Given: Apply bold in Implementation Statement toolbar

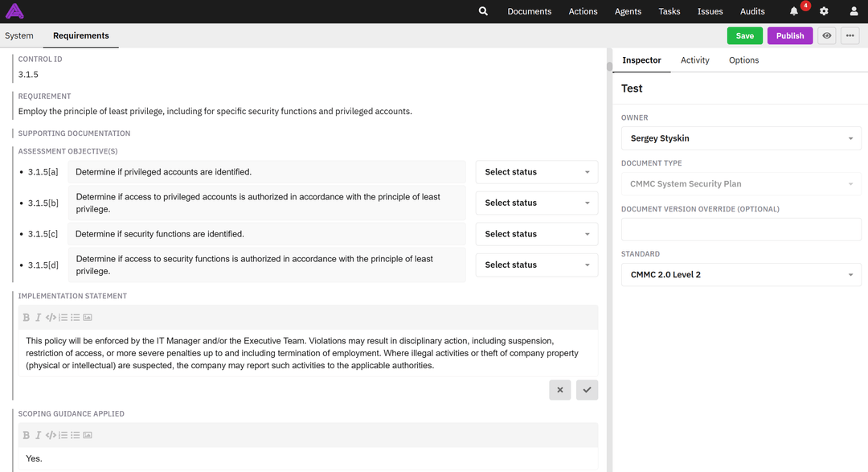Looking at the screenshot, I should pyautogui.click(x=26, y=318).
